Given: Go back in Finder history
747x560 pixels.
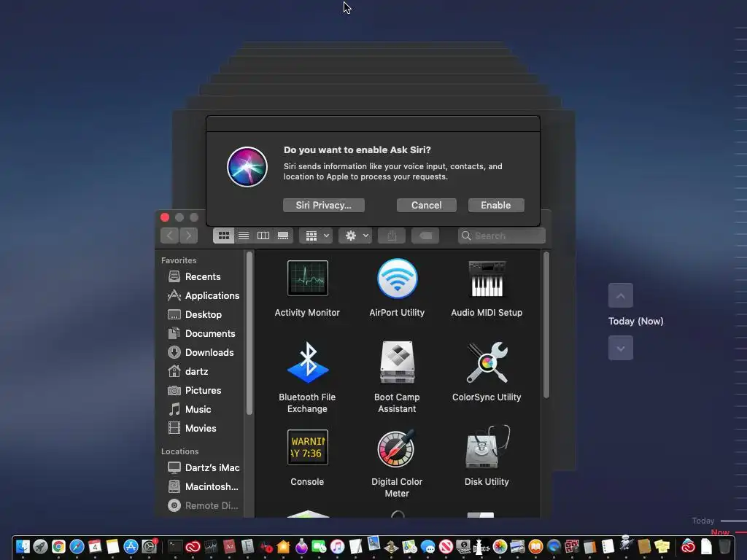Looking at the screenshot, I should coord(169,236).
